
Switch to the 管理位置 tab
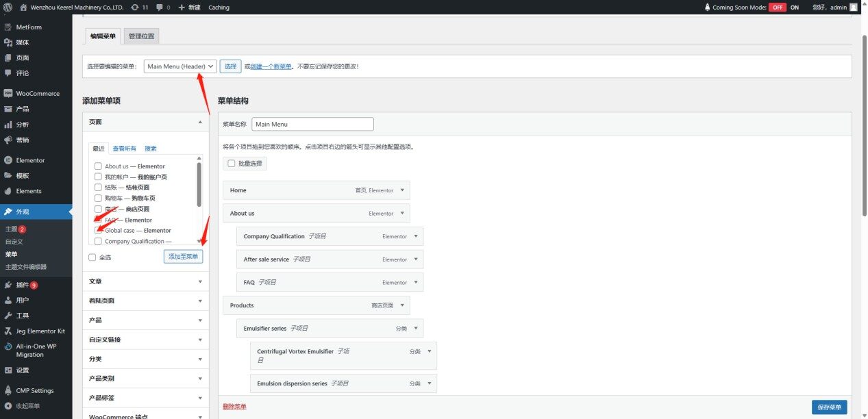141,36
